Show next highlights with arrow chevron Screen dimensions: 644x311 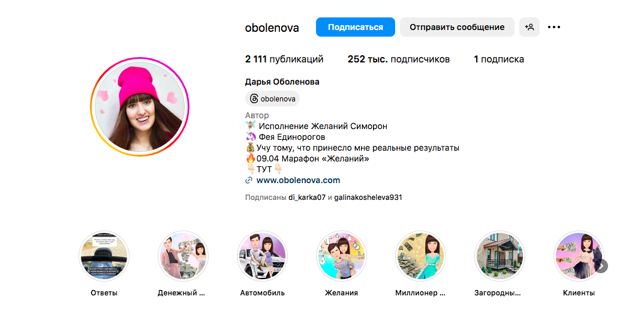tap(601, 266)
